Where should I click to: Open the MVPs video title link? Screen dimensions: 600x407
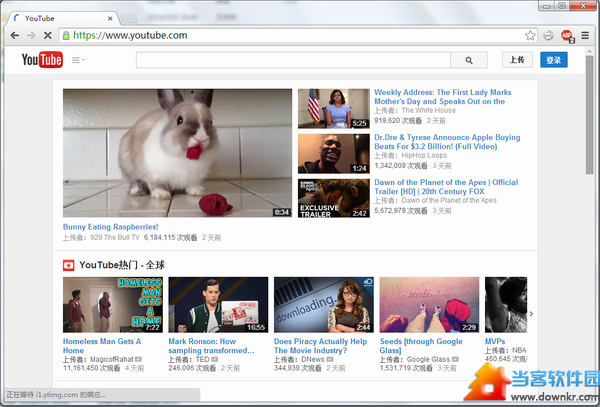coord(495,341)
